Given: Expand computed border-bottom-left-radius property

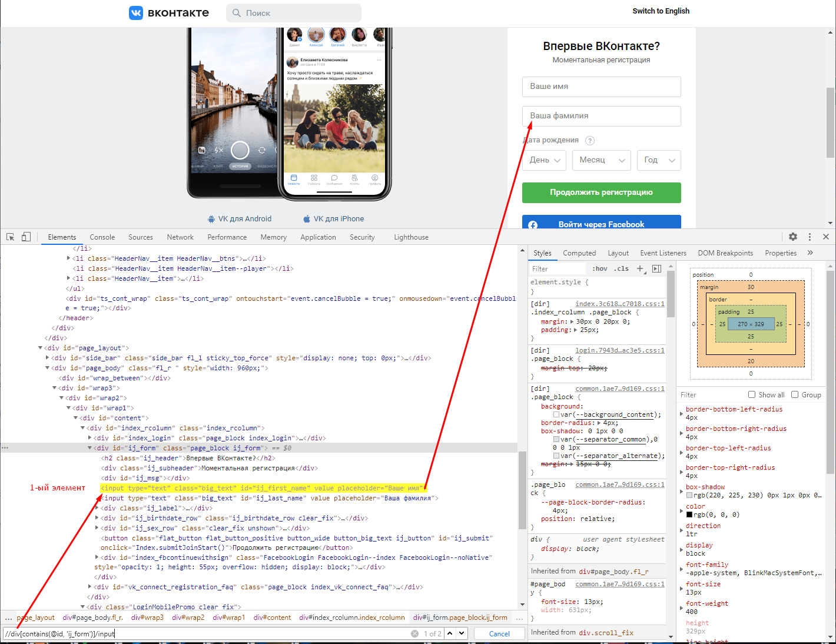Looking at the screenshot, I should pos(682,413).
